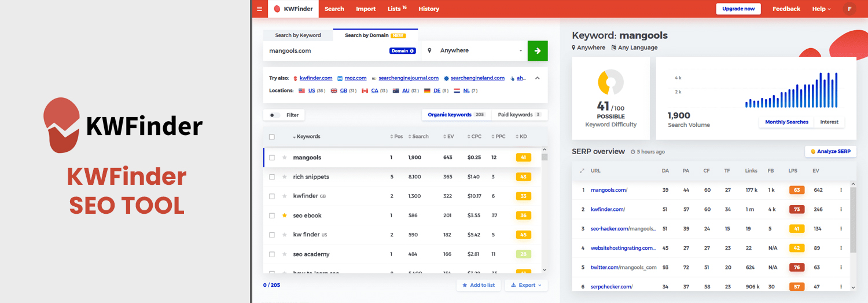Sort by CPC column

pos(475,137)
